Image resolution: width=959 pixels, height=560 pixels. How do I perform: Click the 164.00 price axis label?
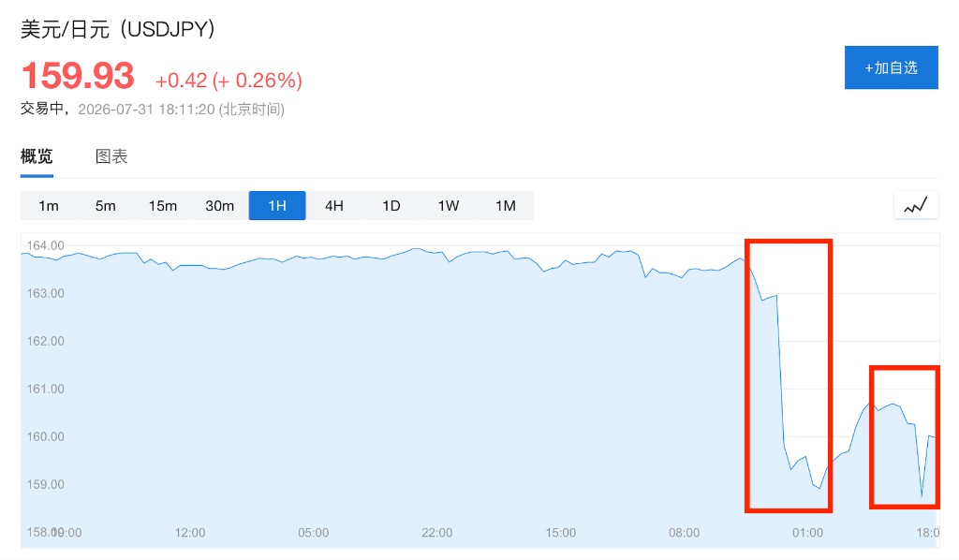coord(45,245)
